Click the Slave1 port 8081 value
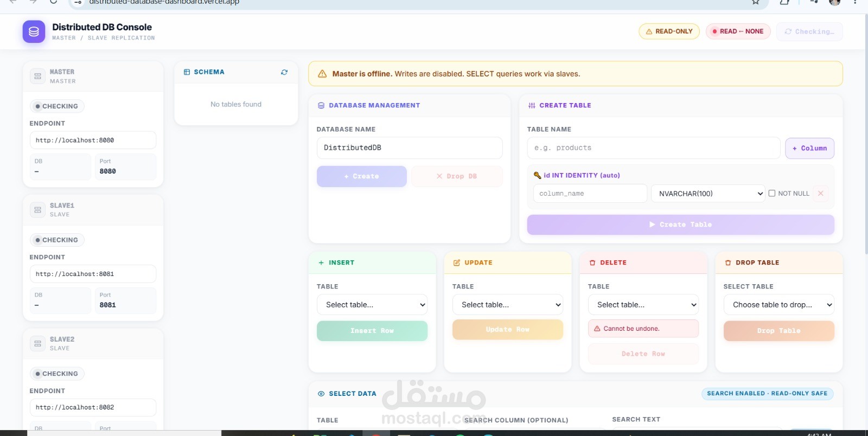This screenshot has height=436, width=868. 108,305
